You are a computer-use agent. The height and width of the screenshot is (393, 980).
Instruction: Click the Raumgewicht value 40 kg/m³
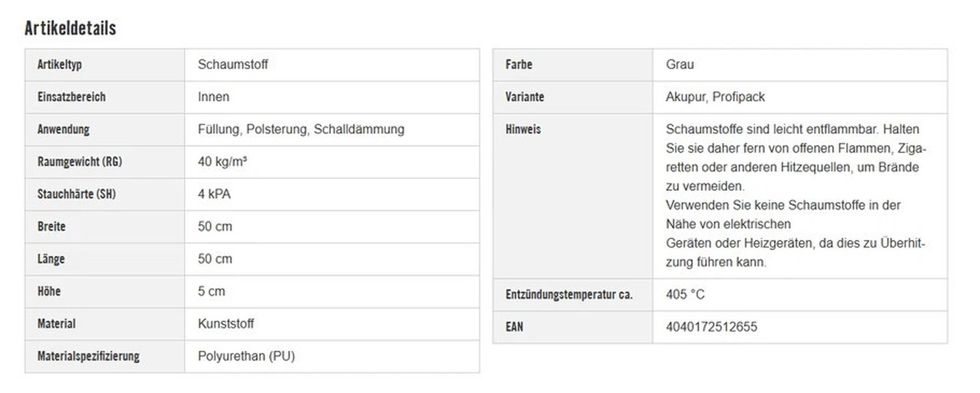pos(222,162)
